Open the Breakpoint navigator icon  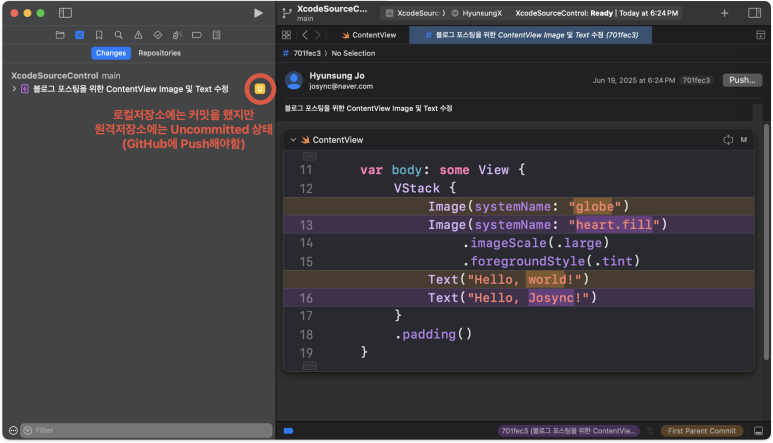coord(197,35)
